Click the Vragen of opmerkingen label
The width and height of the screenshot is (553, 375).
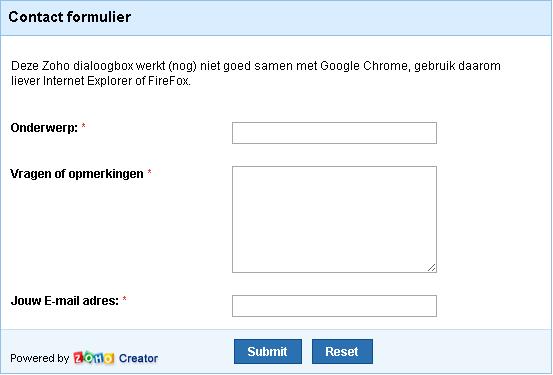coord(77,174)
